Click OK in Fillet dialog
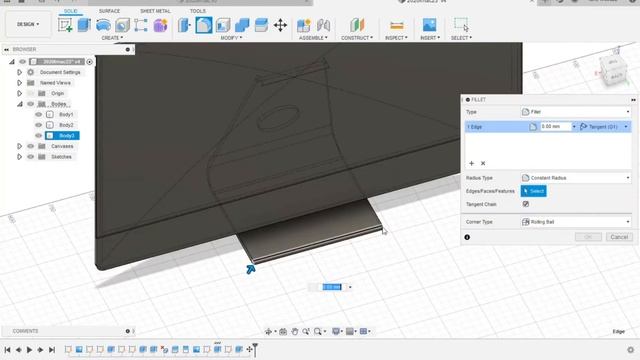Viewport: 640px width, 360px height. 588,237
